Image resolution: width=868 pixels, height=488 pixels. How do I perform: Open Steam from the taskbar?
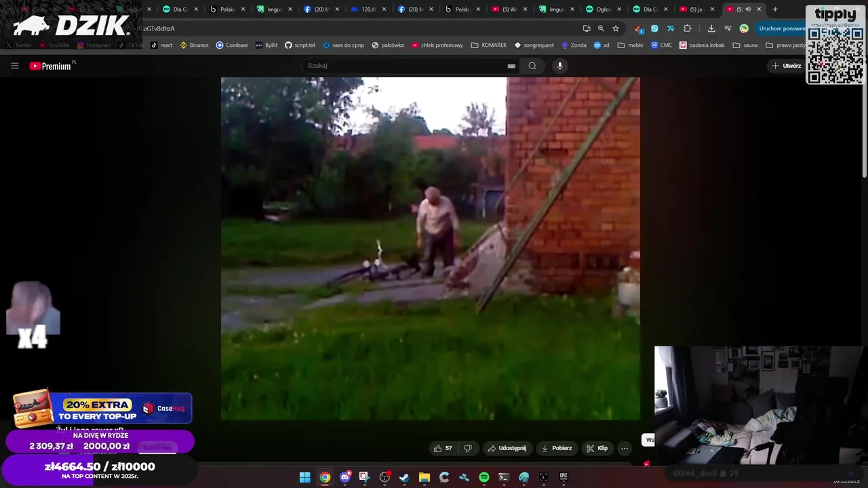(x=404, y=477)
